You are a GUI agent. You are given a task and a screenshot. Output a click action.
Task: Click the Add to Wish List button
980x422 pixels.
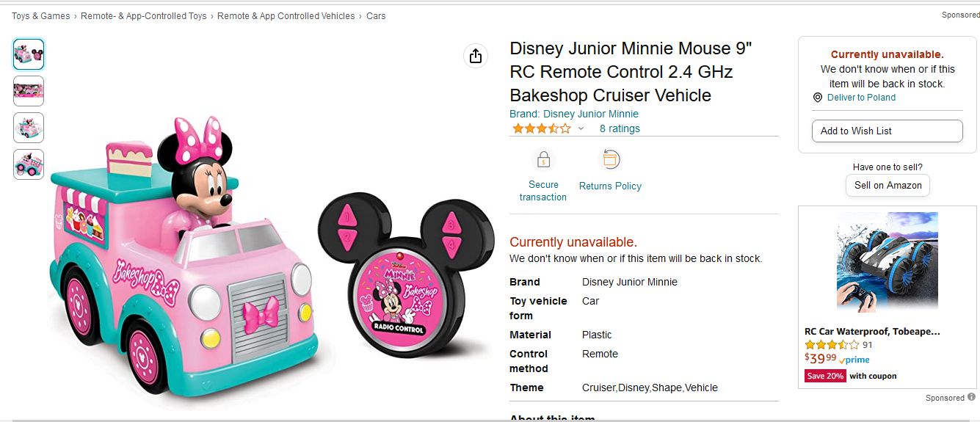pos(887,131)
